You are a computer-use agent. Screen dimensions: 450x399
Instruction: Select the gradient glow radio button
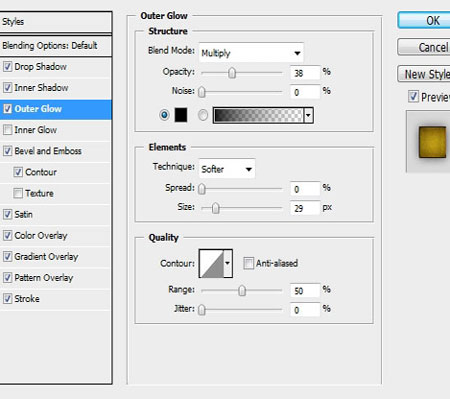click(203, 115)
